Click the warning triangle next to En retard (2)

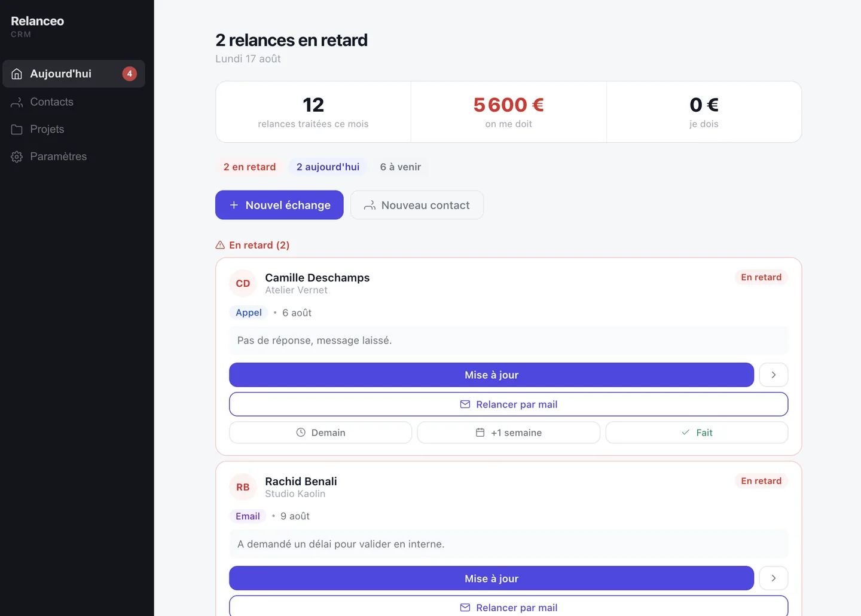point(220,245)
